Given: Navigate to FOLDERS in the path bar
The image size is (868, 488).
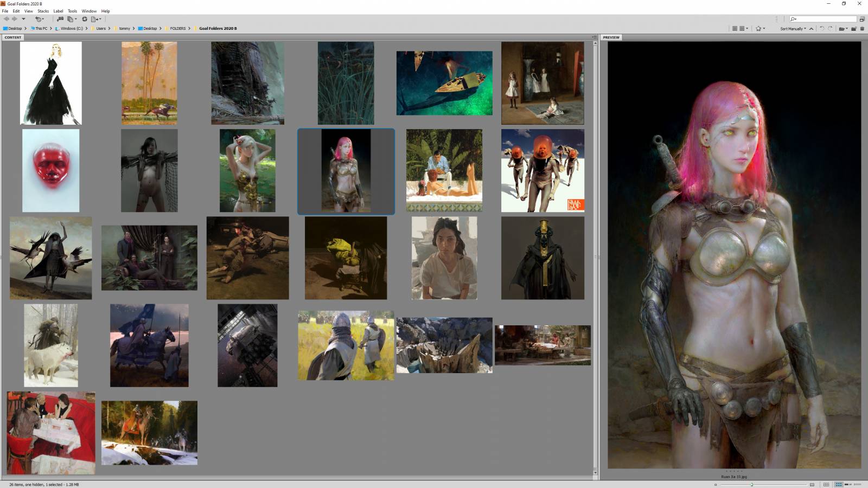Looking at the screenshot, I should tap(177, 29).
